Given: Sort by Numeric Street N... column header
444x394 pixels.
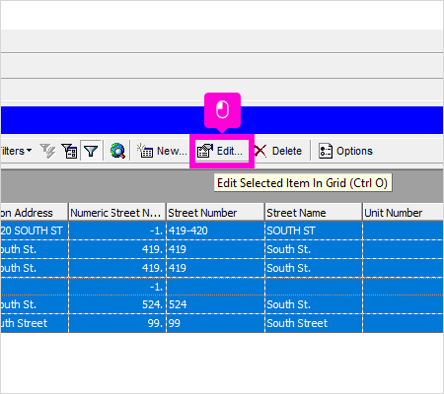Looking at the screenshot, I should click(117, 212).
